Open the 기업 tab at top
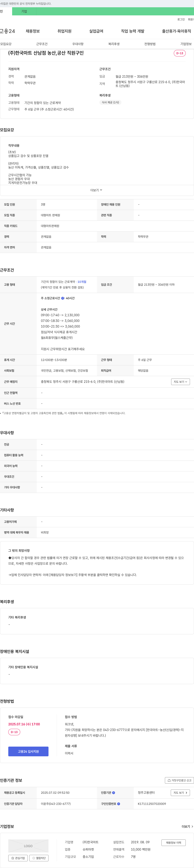 [24, 12]
